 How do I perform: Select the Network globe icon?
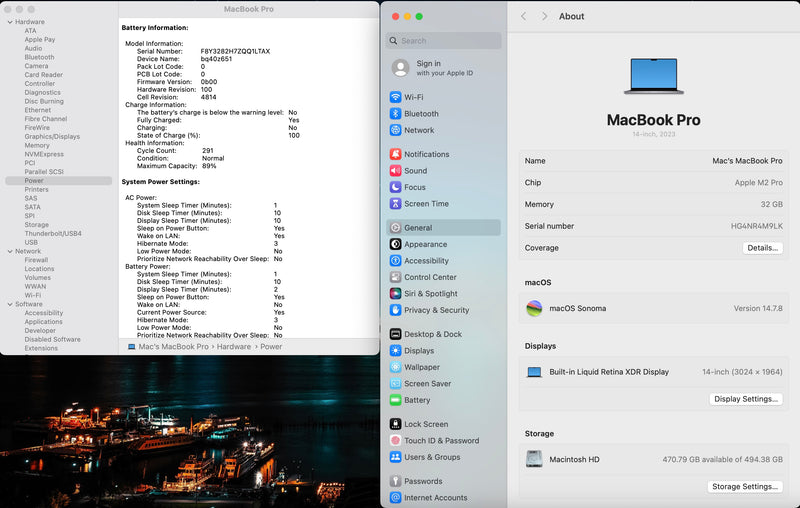coord(395,130)
